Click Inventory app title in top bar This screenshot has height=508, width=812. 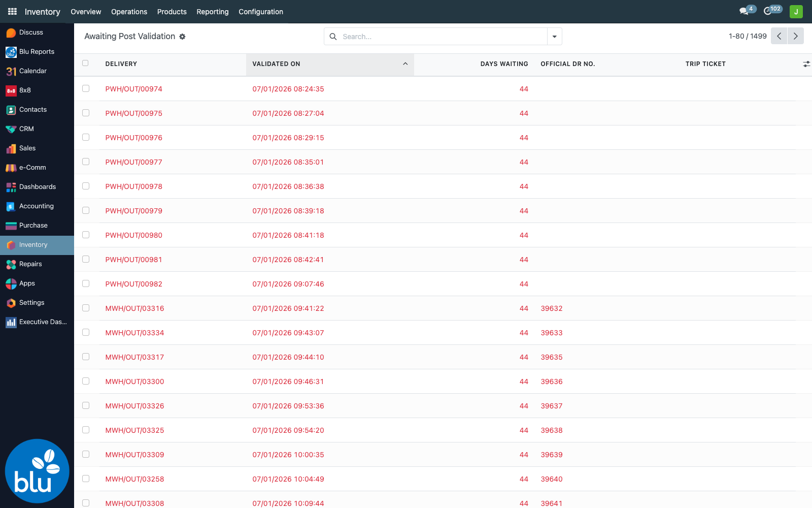coord(43,12)
